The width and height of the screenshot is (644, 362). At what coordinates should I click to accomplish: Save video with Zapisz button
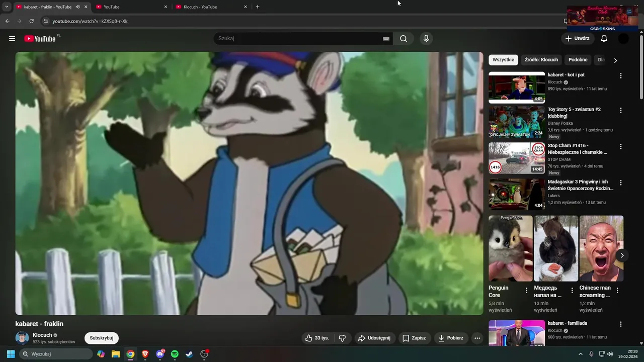coord(414,338)
